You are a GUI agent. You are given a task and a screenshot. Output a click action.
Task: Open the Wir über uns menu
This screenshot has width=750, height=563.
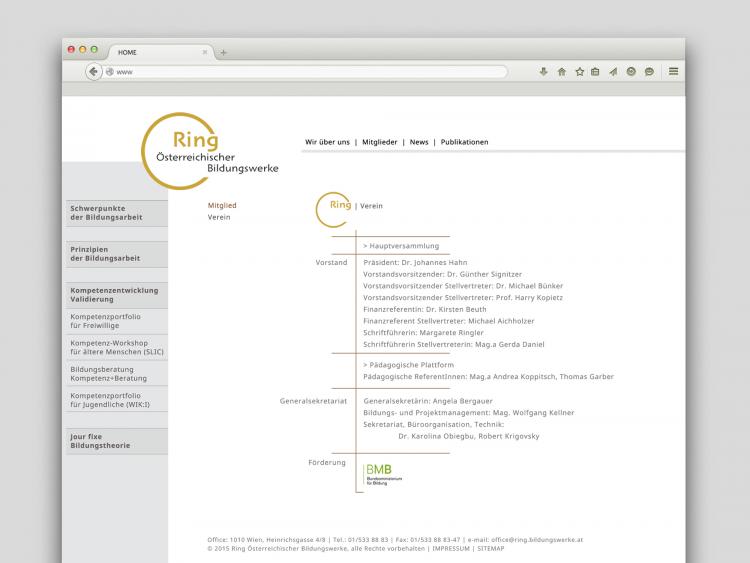(x=327, y=142)
